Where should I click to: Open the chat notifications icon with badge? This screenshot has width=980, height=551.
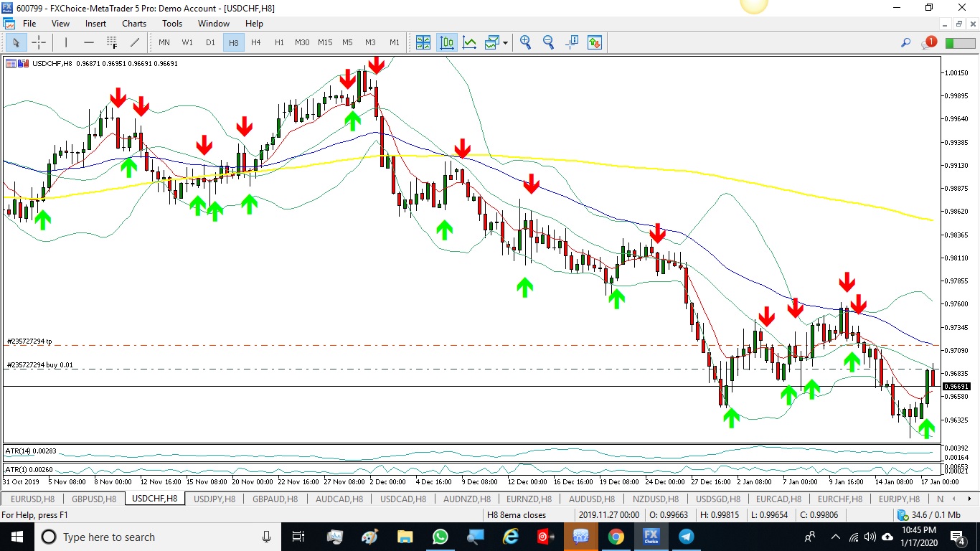(929, 42)
